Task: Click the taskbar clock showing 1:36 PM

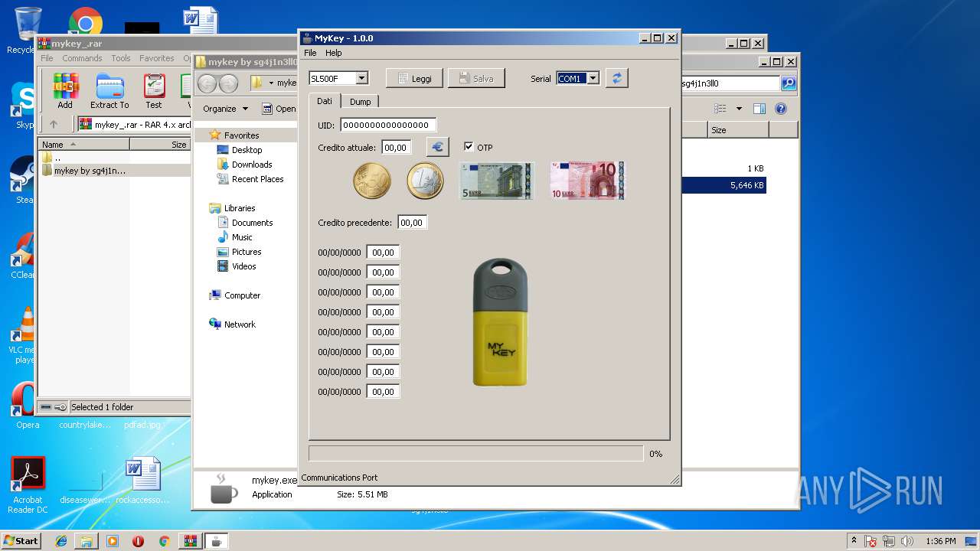Action: (940, 541)
